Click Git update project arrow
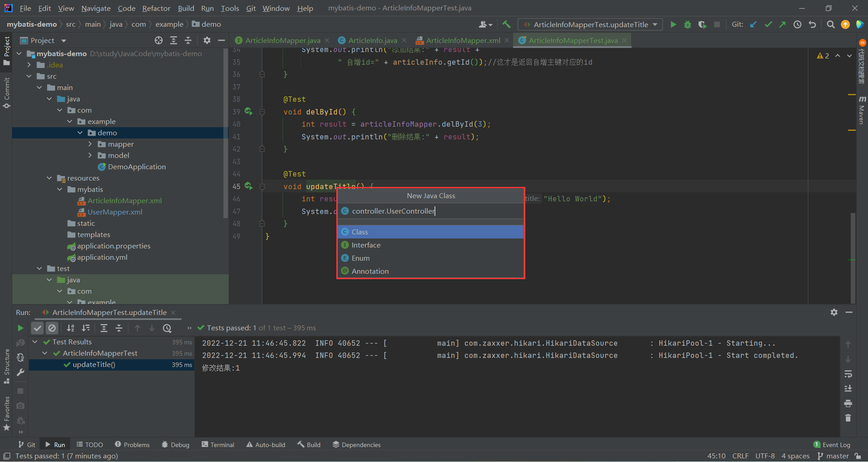The image size is (868, 462). [x=753, y=24]
